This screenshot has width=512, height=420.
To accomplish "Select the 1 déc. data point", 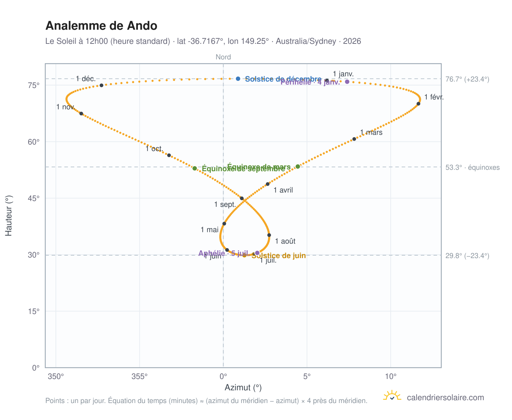I will click(101, 85).
